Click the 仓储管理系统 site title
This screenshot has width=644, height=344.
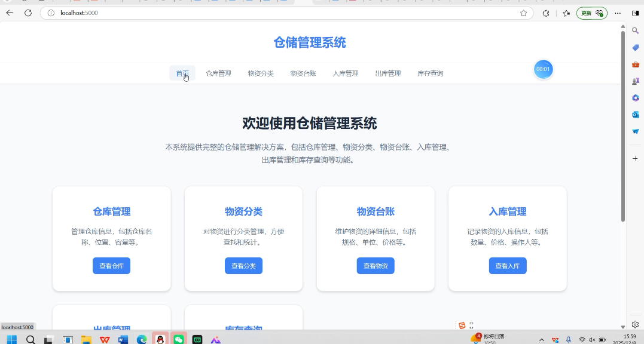point(310,42)
